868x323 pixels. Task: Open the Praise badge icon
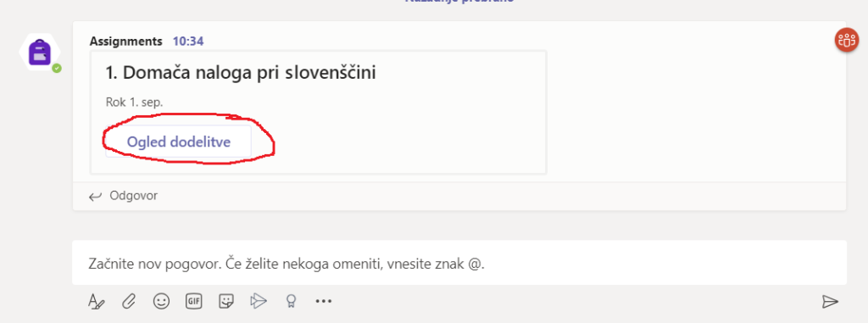pyautogui.click(x=291, y=301)
